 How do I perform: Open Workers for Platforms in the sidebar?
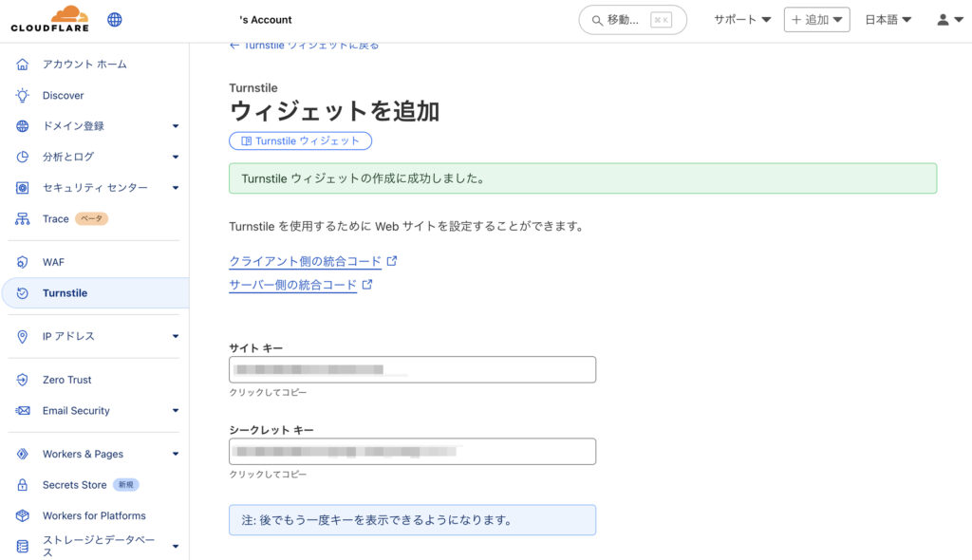point(94,516)
